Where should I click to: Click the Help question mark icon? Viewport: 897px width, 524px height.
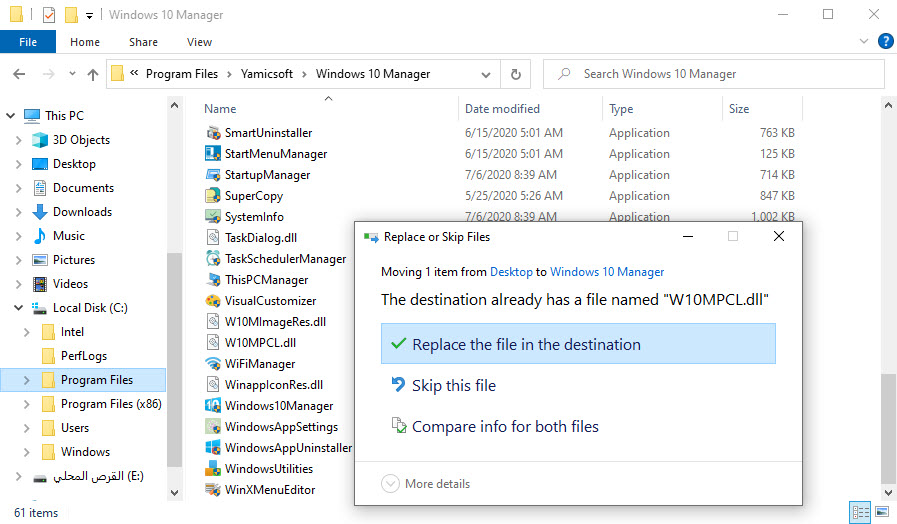[885, 41]
